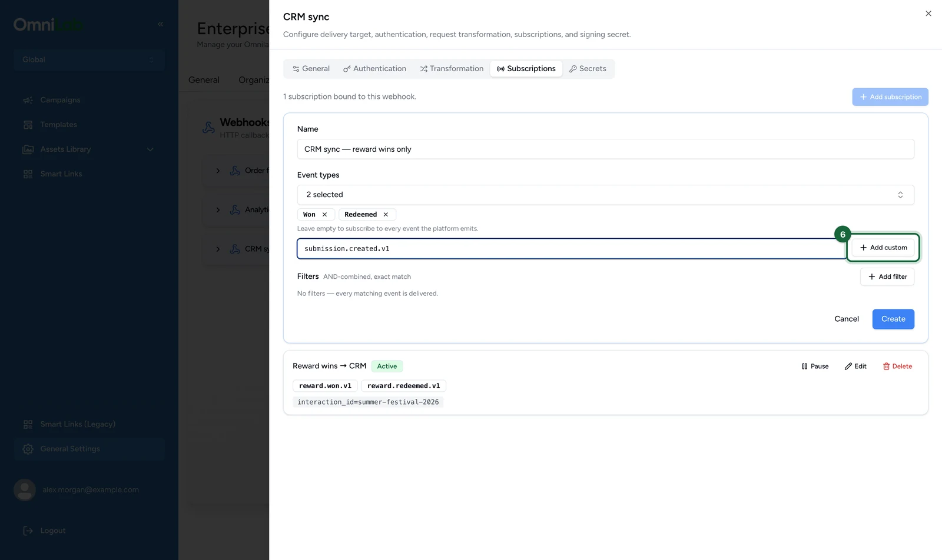Switch to the General tab in CRM sync
The image size is (942, 560).
[311, 69]
